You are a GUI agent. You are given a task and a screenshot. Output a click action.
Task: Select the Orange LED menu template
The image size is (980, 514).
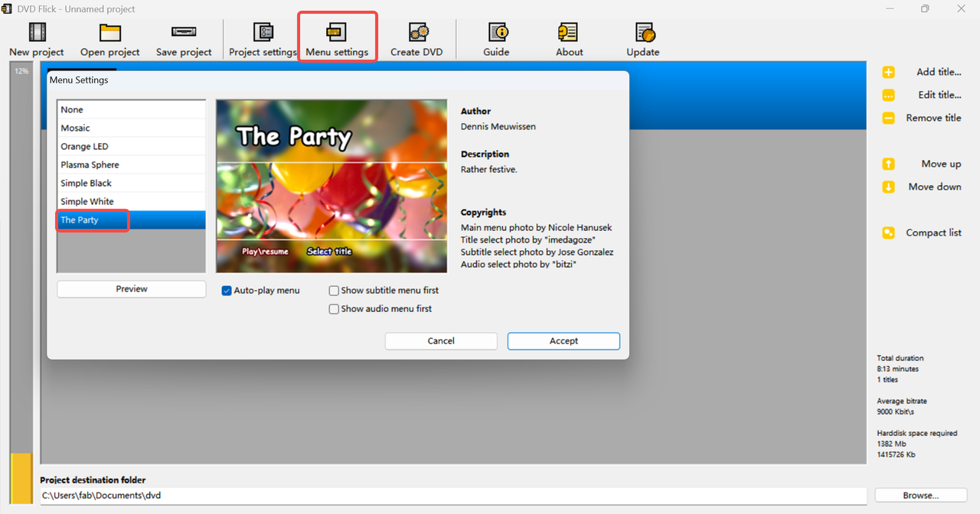click(x=132, y=146)
